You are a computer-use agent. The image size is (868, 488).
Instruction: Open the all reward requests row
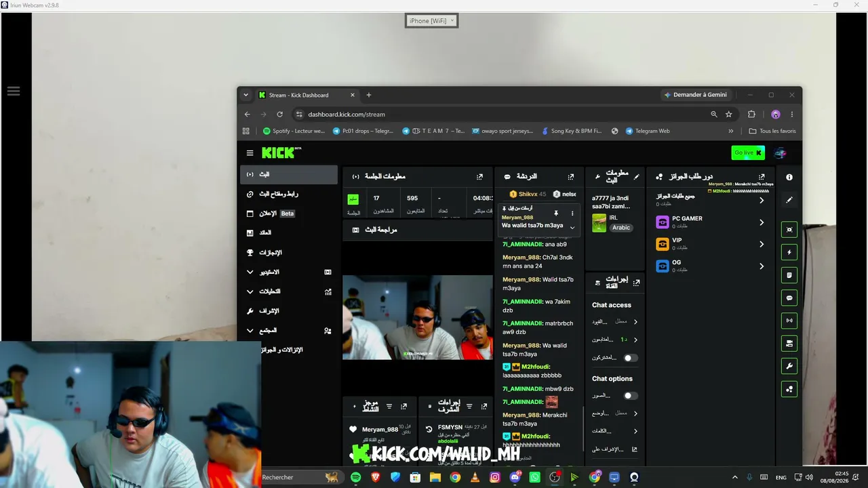[710, 200]
